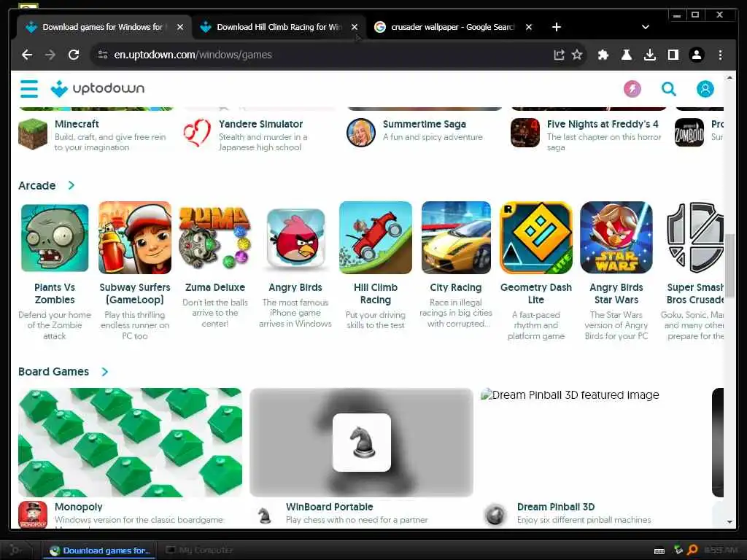The image size is (747, 560).
Task: Open the Yandere Simulator heart icon
Action: click(x=197, y=133)
